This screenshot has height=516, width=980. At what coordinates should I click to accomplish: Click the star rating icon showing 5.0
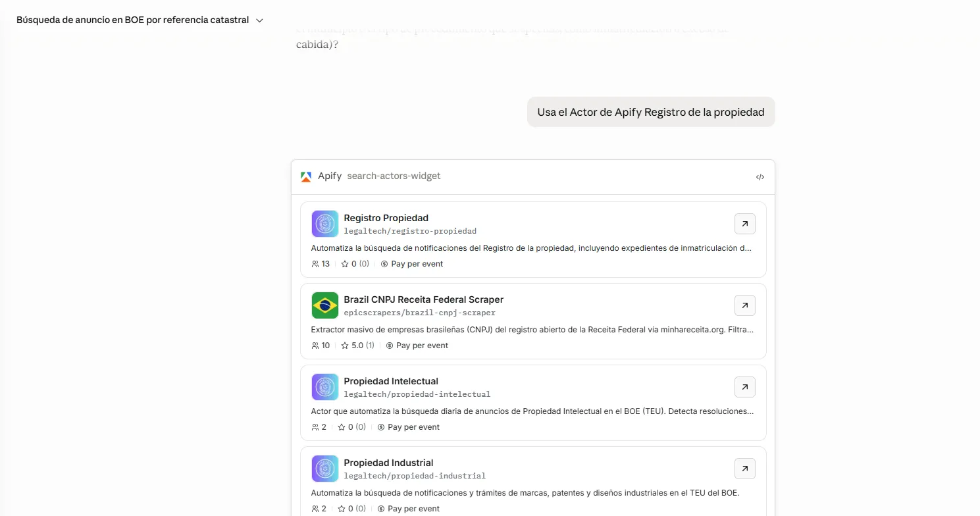click(345, 346)
